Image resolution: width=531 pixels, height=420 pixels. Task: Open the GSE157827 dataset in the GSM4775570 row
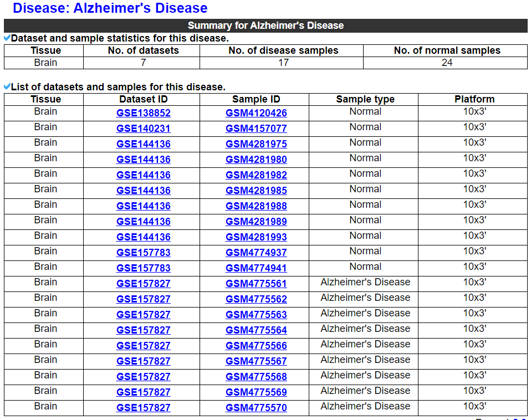coord(143,408)
